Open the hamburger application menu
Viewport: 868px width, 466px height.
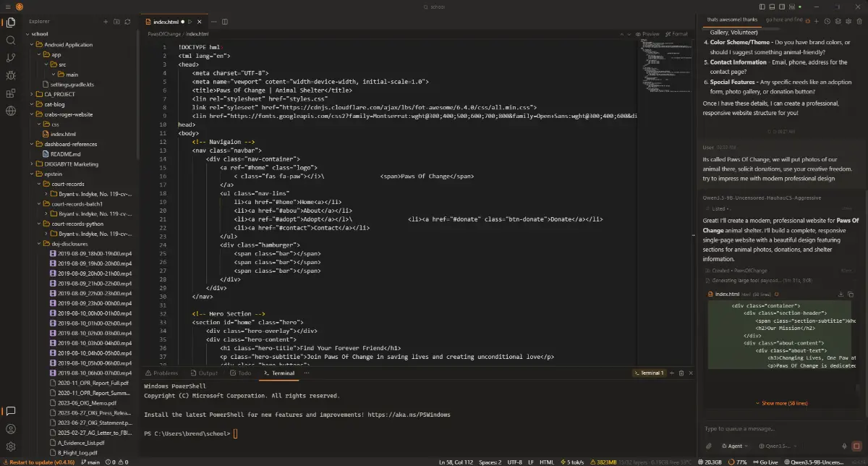coord(7,7)
